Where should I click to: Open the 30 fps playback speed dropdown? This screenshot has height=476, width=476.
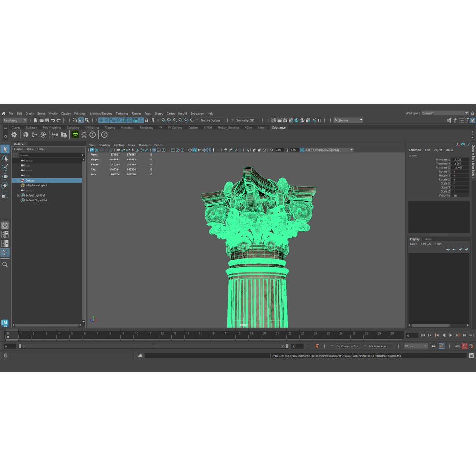(414, 346)
